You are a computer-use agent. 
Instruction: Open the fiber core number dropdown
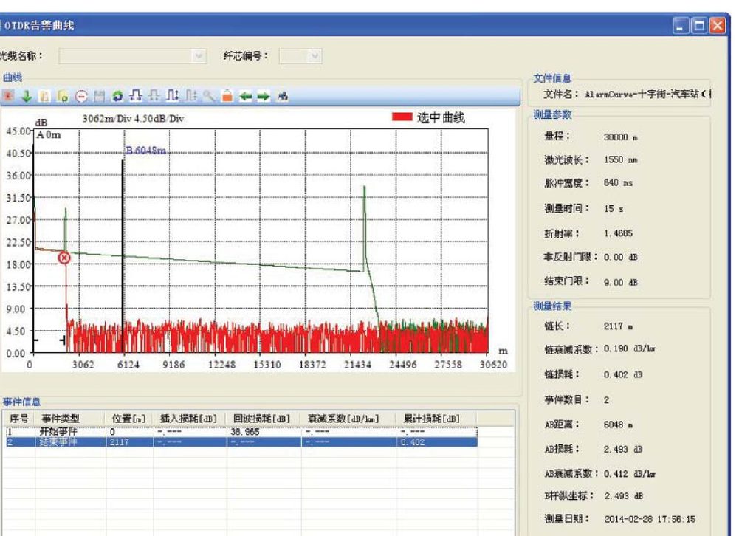coord(315,56)
